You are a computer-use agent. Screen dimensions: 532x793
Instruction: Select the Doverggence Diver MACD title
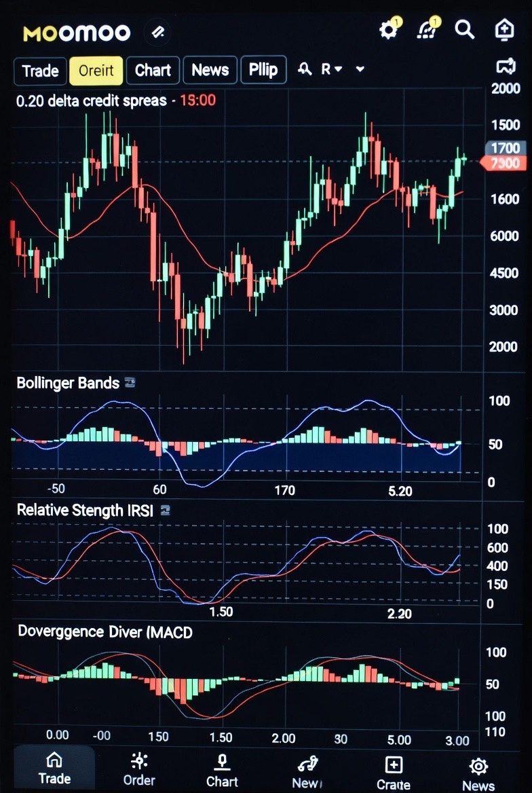(x=105, y=631)
